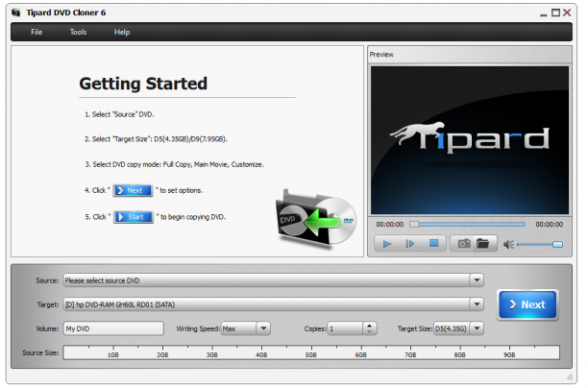Expand the Source DVD dropdown arrow
Viewport: 588px width, 388px height.
click(477, 280)
